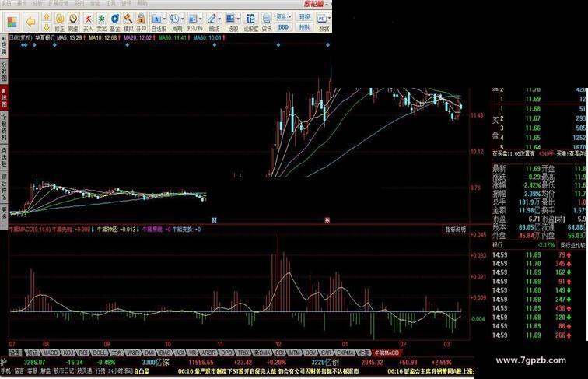This screenshot has width=588, height=379.
Task: Open 股市日记 in the status bar
Action: click(x=64, y=371)
